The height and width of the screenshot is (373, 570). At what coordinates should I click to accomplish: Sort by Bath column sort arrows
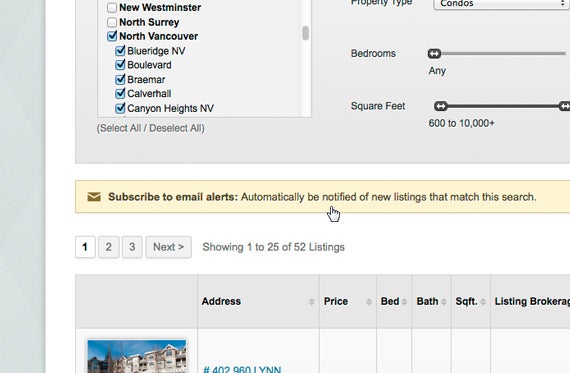pos(443,301)
